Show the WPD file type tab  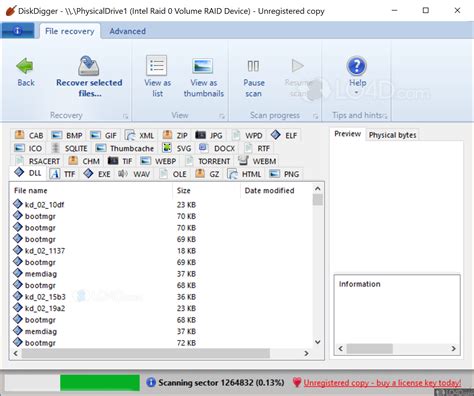tap(247, 135)
